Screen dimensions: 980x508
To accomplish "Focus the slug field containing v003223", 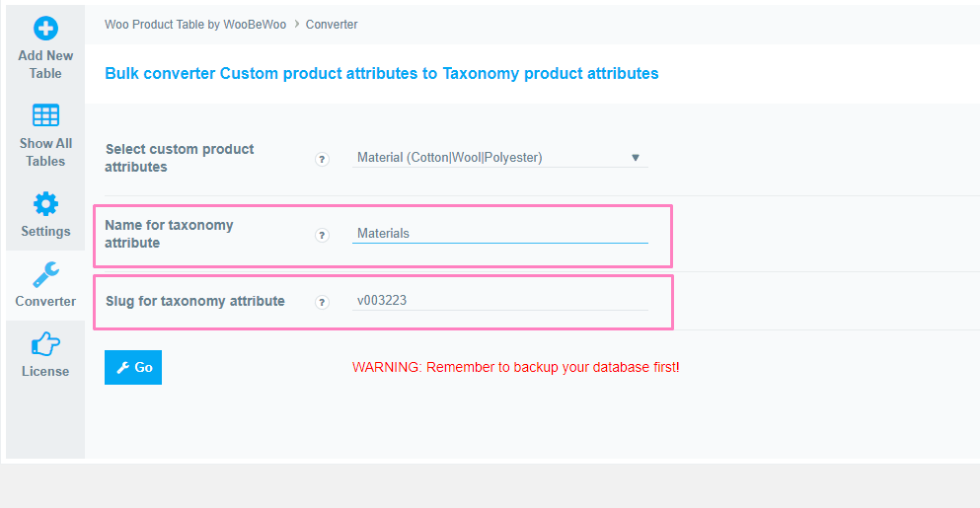I will click(x=500, y=301).
